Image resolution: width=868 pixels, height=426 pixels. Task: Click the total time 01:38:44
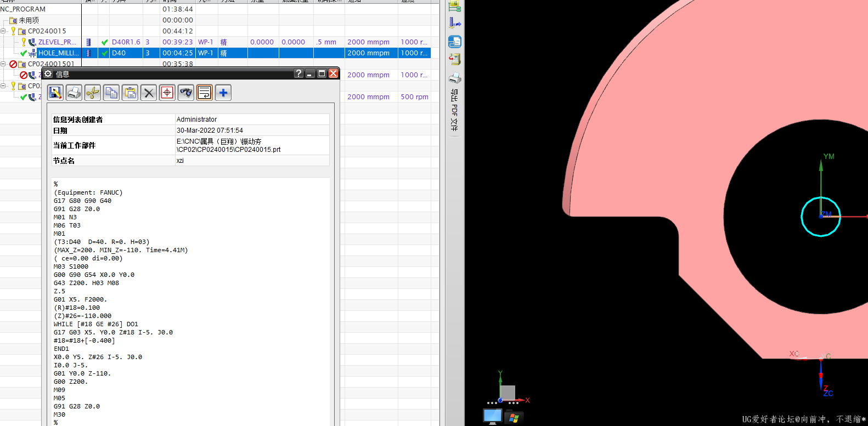tap(178, 9)
